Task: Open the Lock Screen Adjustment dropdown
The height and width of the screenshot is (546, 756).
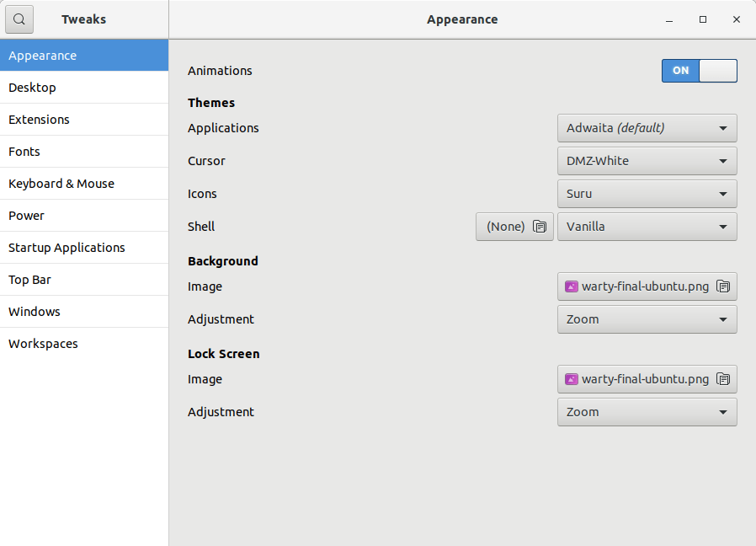Action: (647, 412)
